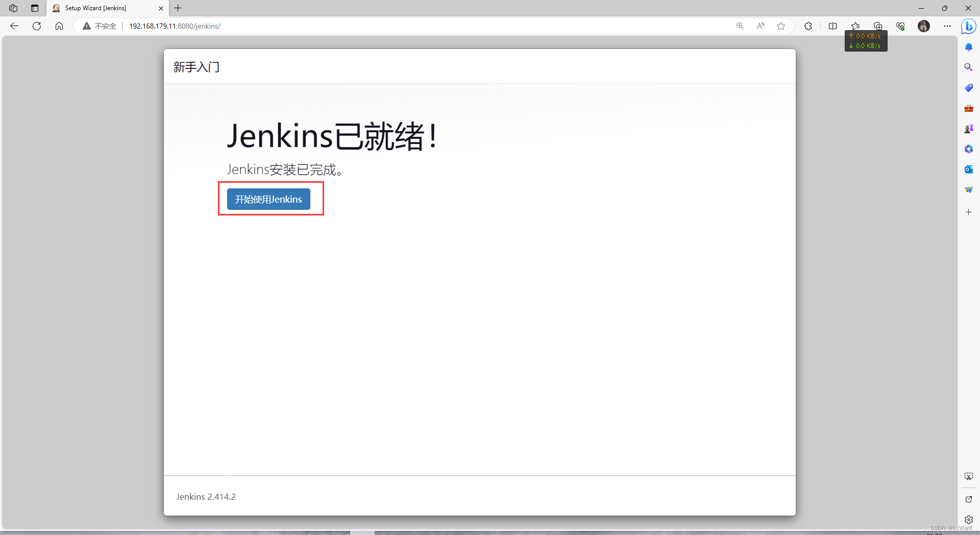Image resolution: width=980 pixels, height=535 pixels.
Task: Click the 新手入门 header text
Action: click(x=197, y=67)
